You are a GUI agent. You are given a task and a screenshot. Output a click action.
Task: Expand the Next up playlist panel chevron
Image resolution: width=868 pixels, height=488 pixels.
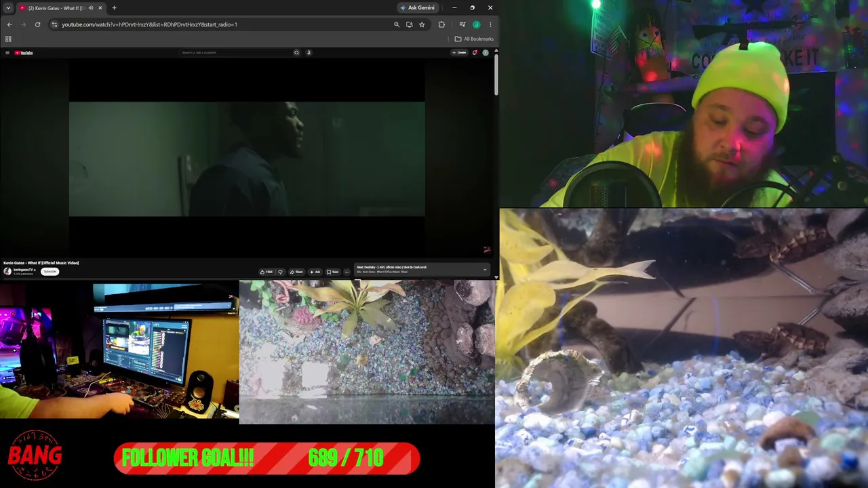485,270
